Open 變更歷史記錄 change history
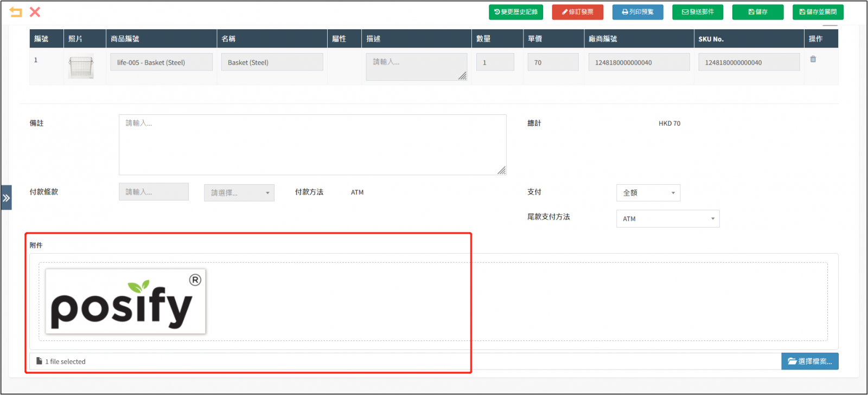 point(516,12)
